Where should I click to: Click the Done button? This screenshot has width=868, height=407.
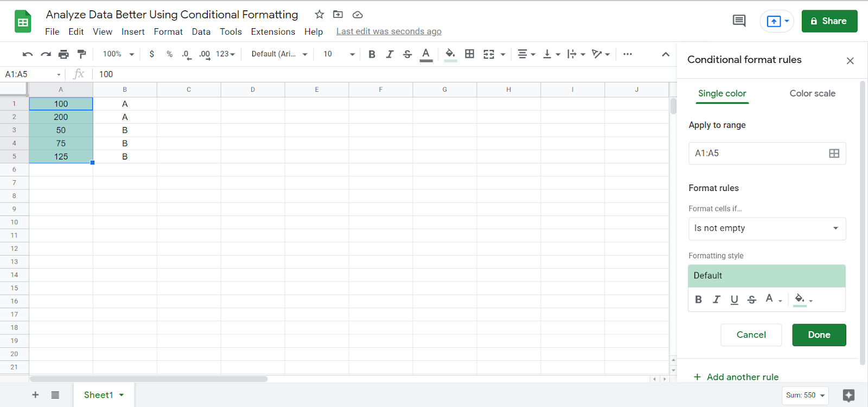coord(819,335)
